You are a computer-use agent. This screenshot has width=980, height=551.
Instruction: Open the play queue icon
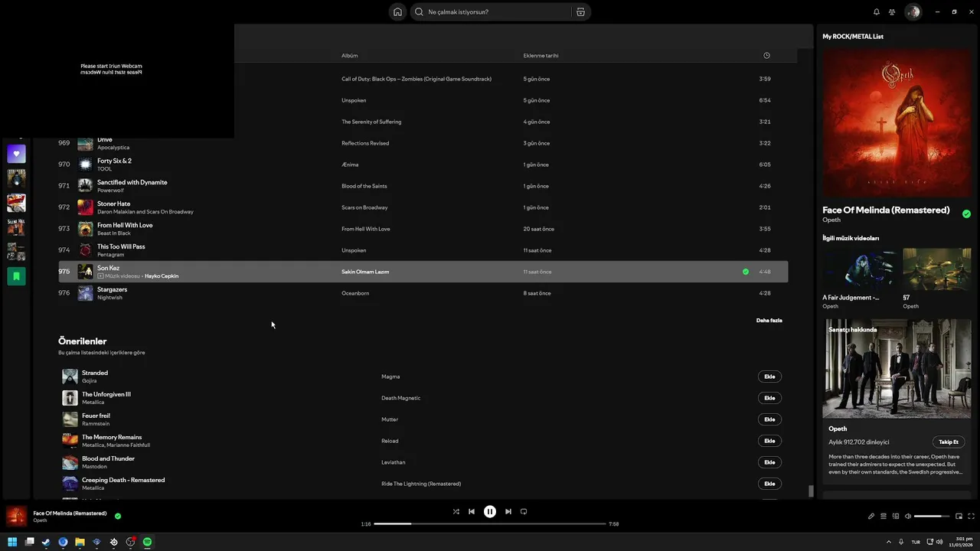pyautogui.click(x=883, y=517)
